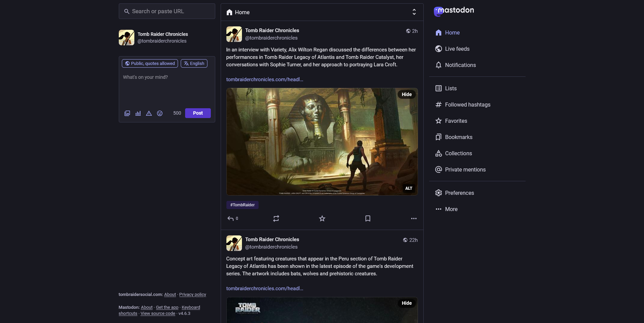644x323 pixels.
Task: Hide the Legacy of Atlantis image
Action: (407, 303)
